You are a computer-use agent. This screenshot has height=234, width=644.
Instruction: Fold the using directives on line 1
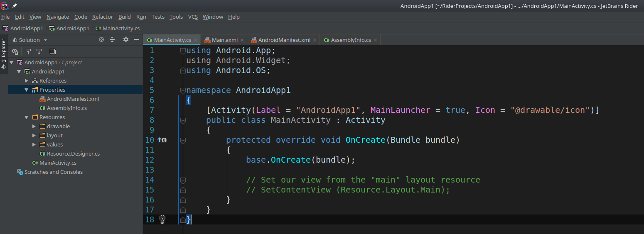click(x=183, y=51)
